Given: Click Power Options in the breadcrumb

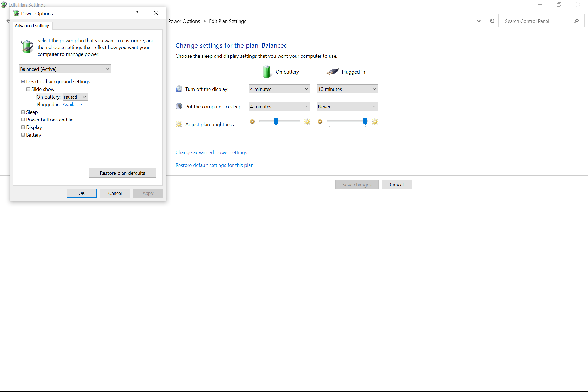Looking at the screenshot, I should [x=184, y=21].
